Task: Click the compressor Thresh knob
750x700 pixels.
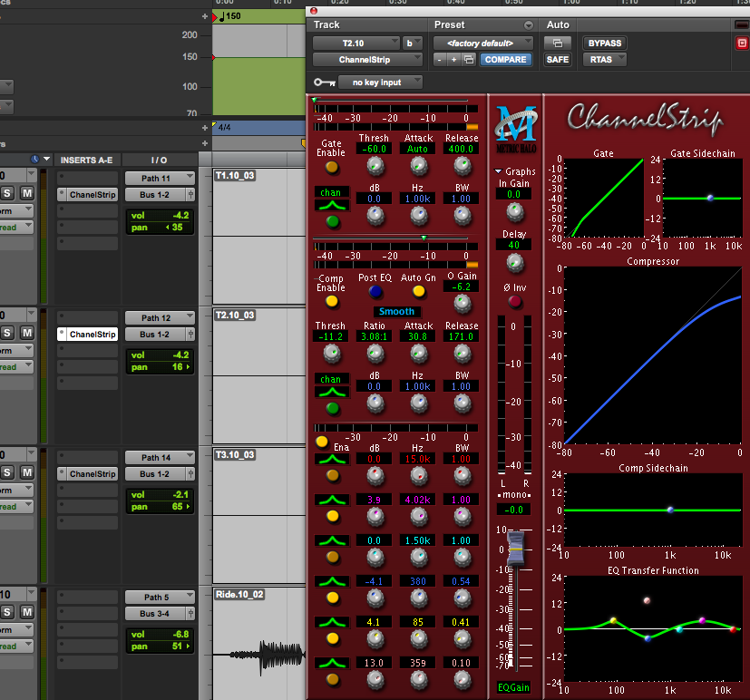Action: (332, 354)
